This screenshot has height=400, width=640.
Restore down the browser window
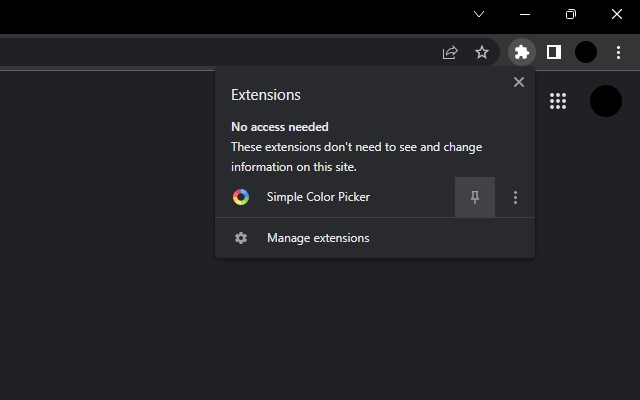[x=571, y=14]
